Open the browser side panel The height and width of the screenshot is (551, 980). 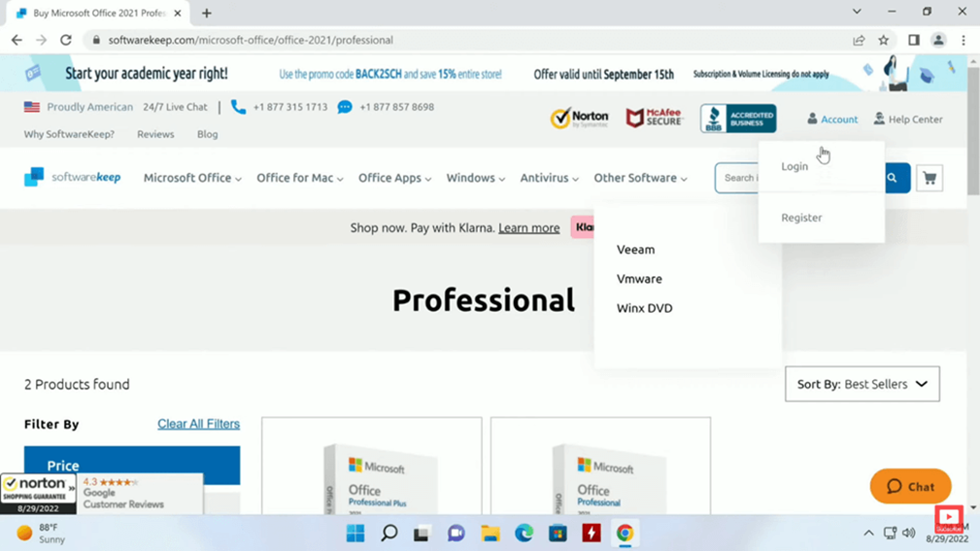914,40
